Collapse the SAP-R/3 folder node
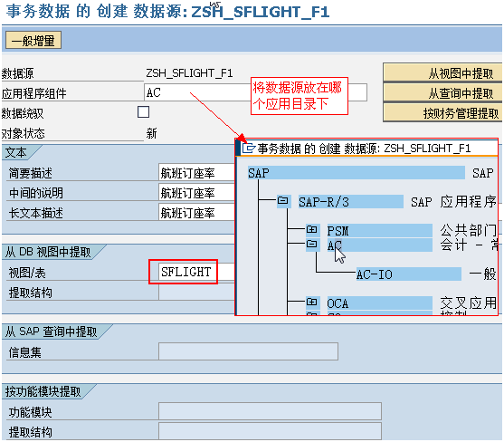504x442 pixels. (x=283, y=201)
